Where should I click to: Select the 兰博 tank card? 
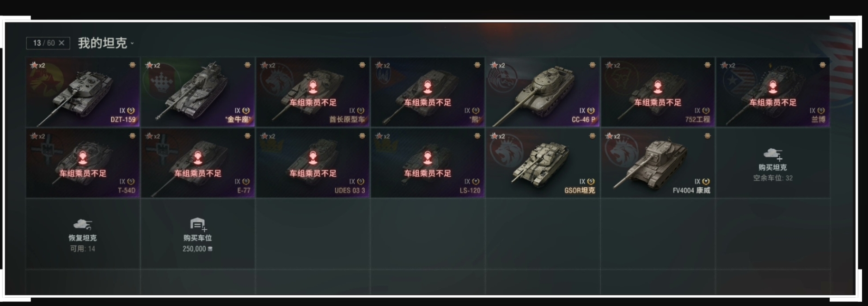[773, 92]
